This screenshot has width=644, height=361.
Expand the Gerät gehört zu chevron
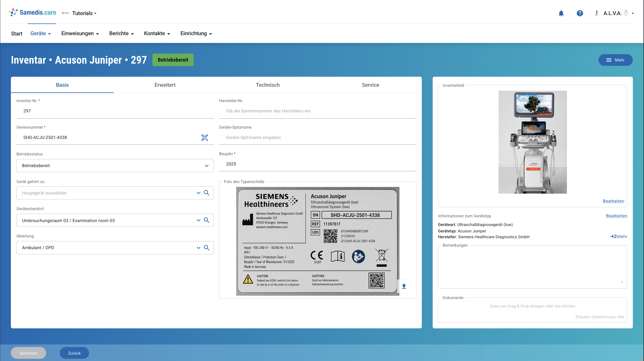coord(198,193)
